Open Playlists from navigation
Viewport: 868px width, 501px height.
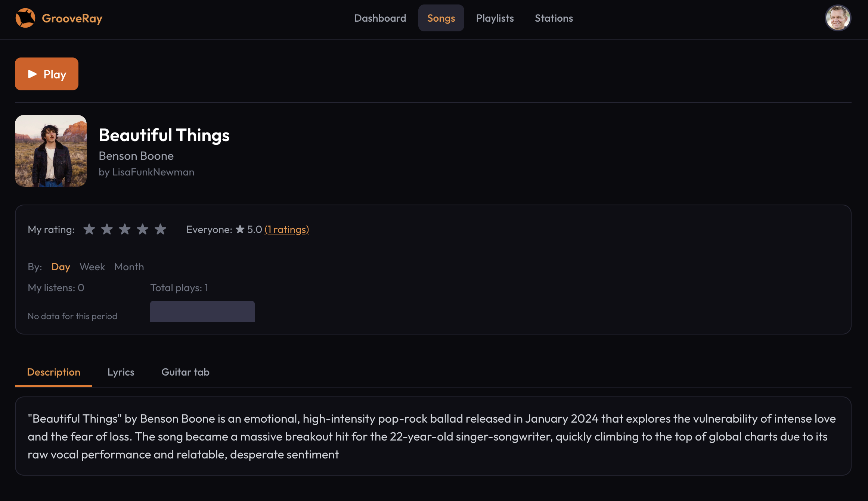pyautogui.click(x=495, y=18)
